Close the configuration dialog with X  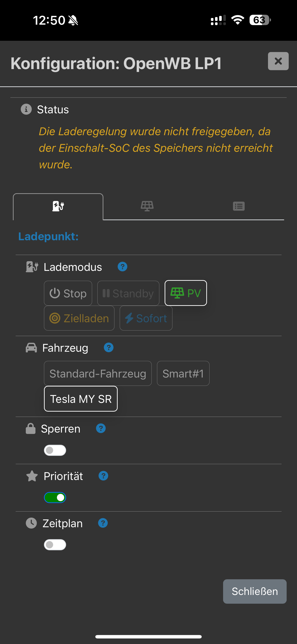click(x=278, y=61)
